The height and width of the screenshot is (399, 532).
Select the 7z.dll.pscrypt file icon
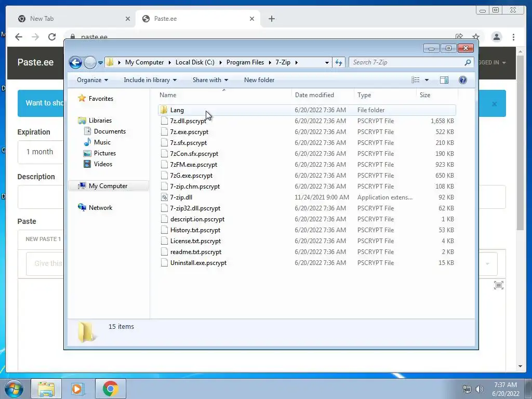point(164,121)
